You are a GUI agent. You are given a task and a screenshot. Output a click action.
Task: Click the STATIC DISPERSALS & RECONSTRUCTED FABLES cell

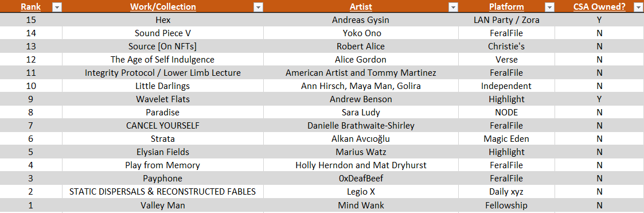click(163, 192)
